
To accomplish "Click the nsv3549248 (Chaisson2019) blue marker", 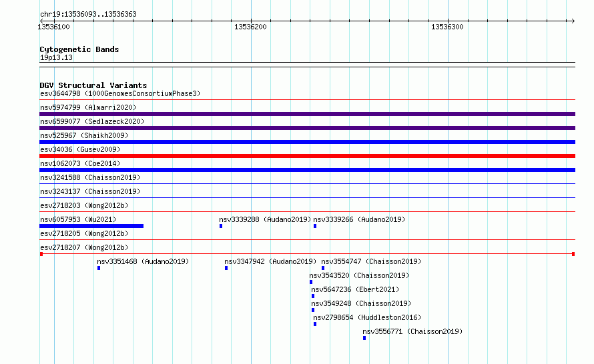I will point(313,310).
